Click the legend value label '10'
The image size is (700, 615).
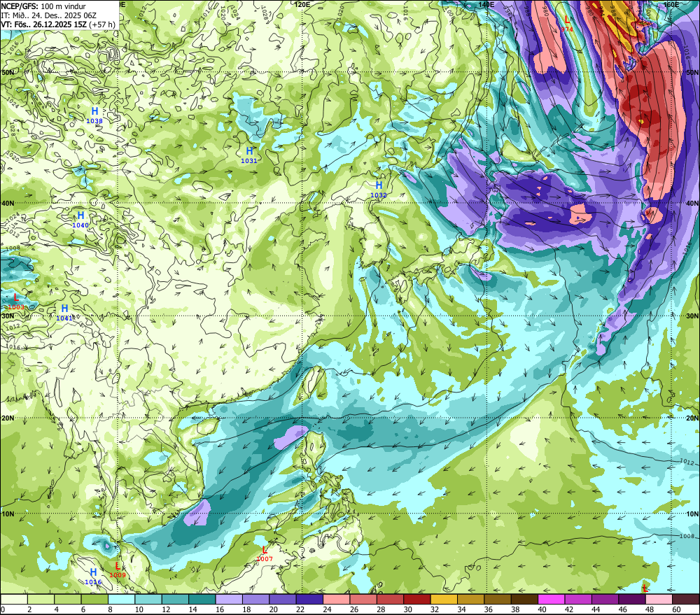(139, 609)
